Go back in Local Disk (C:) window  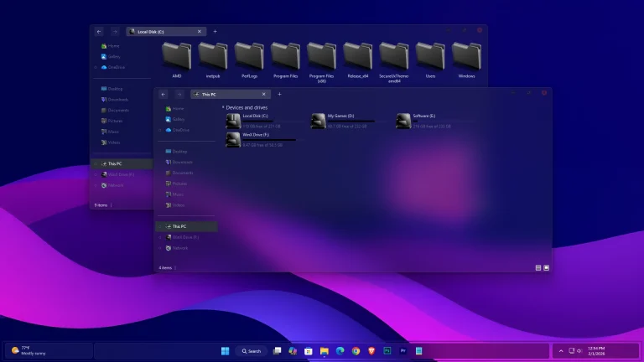click(x=99, y=32)
